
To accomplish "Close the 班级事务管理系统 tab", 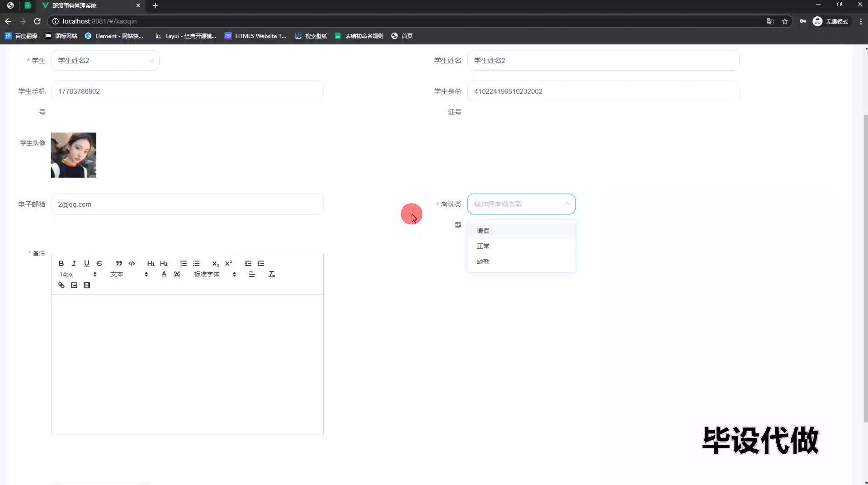I will coord(138,5).
